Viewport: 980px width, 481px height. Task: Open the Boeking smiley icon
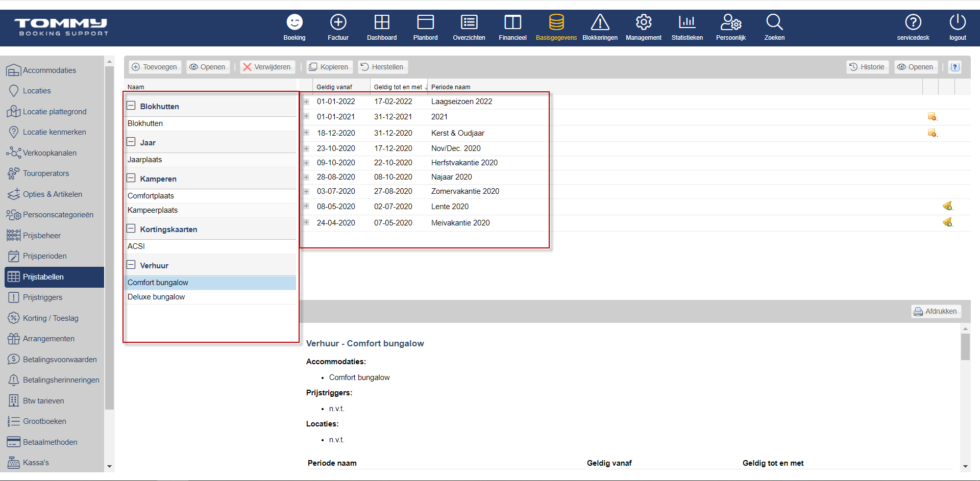(x=295, y=22)
